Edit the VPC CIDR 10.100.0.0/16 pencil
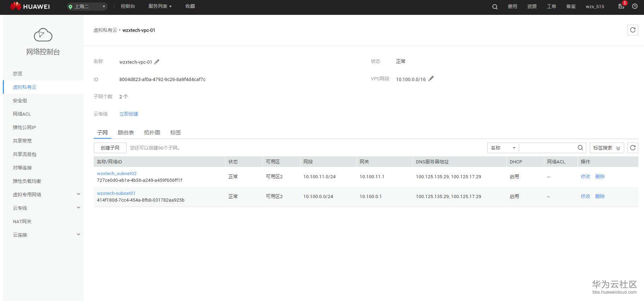 431,79
